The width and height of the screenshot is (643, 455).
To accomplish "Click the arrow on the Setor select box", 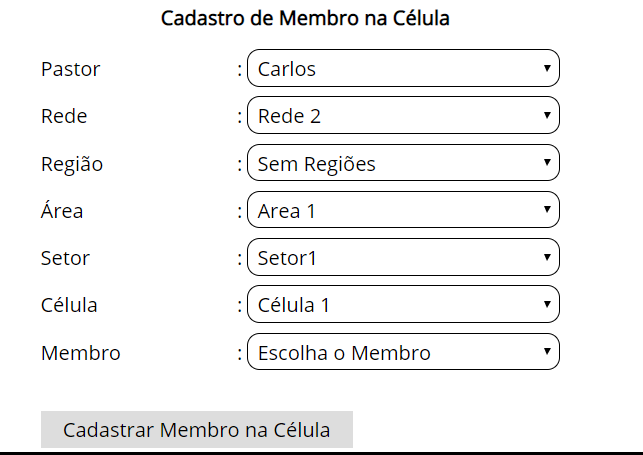I will pos(547,258).
